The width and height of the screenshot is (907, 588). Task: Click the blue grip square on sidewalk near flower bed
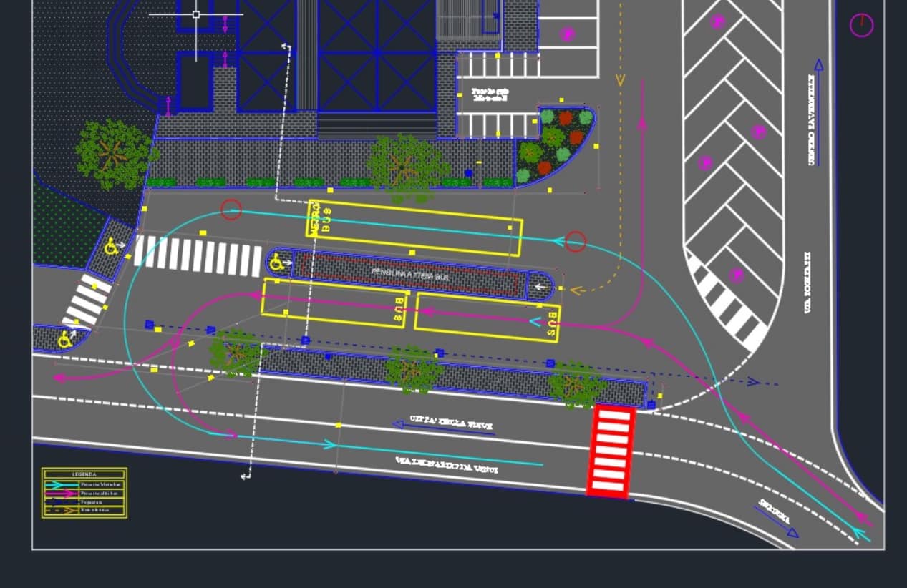pos(468,172)
